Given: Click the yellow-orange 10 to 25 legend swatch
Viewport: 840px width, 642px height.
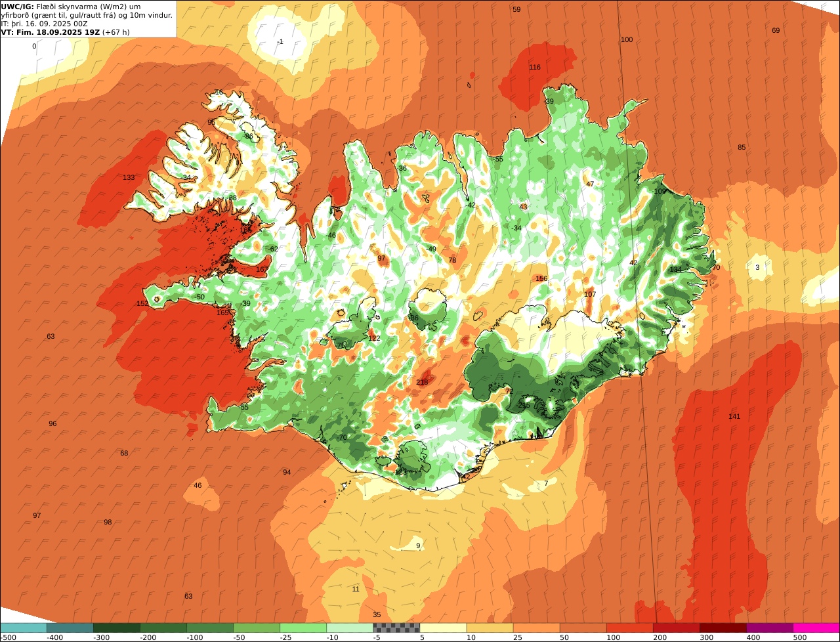Looking at the screenshot, I should coord(490,628).
